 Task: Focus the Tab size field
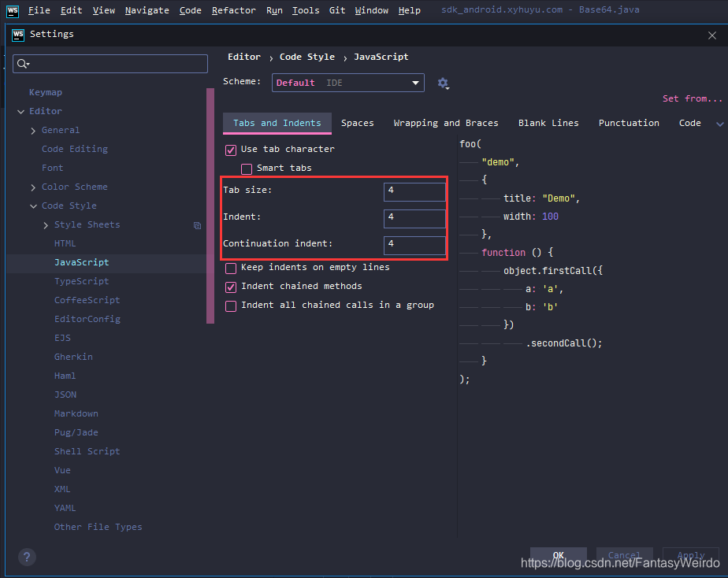tap(414, 191)
